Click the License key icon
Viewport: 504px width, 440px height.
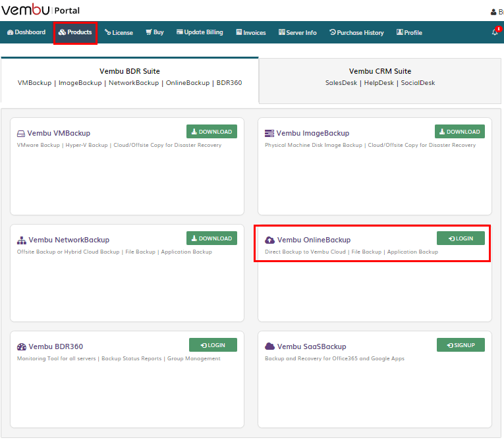[107, 32]
